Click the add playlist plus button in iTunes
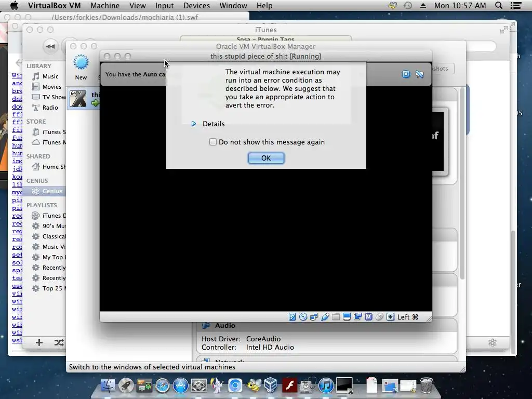 click(39, 343)
